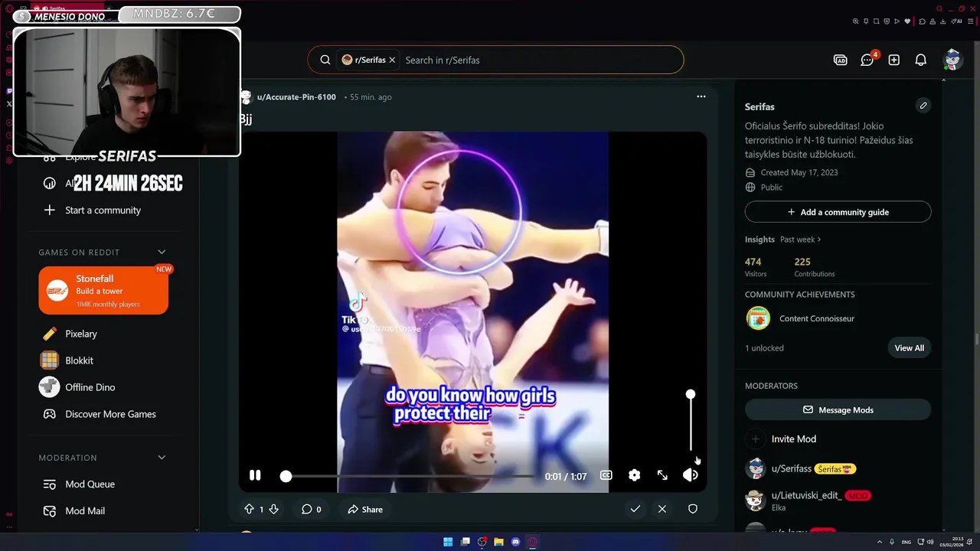Viewport: 980px width, 551px height.
Task: Click the search magnifier icon
Action: point(325,60)
